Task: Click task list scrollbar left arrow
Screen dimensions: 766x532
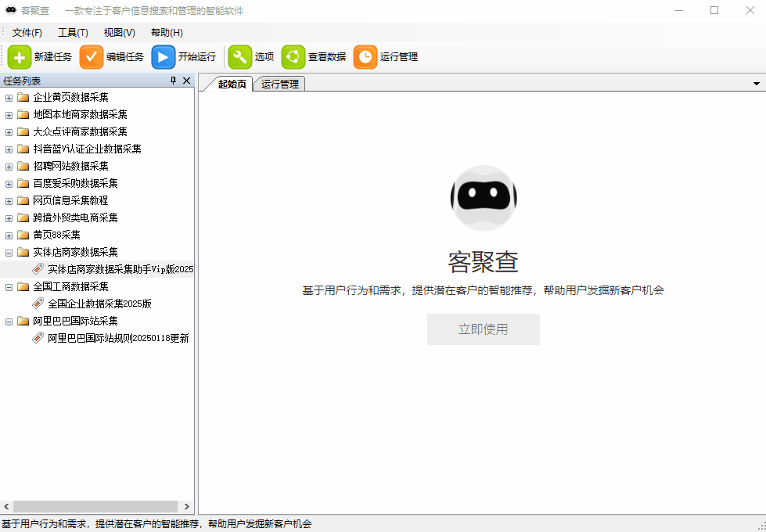Action: click(6, 506)
